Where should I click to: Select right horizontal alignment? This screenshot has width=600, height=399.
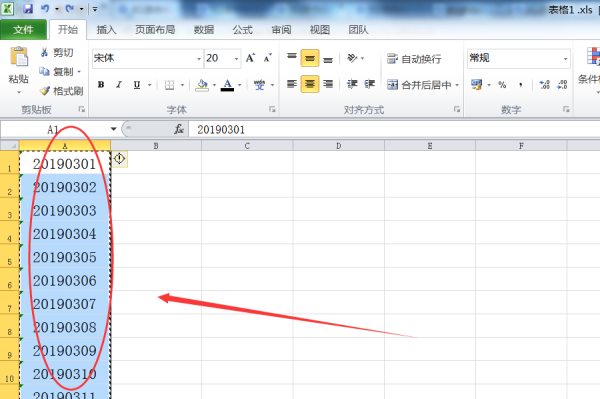(x=328, y=84)
